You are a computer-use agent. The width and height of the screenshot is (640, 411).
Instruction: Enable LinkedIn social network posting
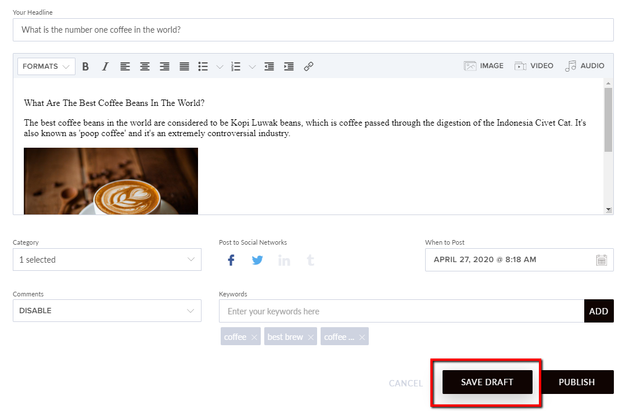click(284, 260)
